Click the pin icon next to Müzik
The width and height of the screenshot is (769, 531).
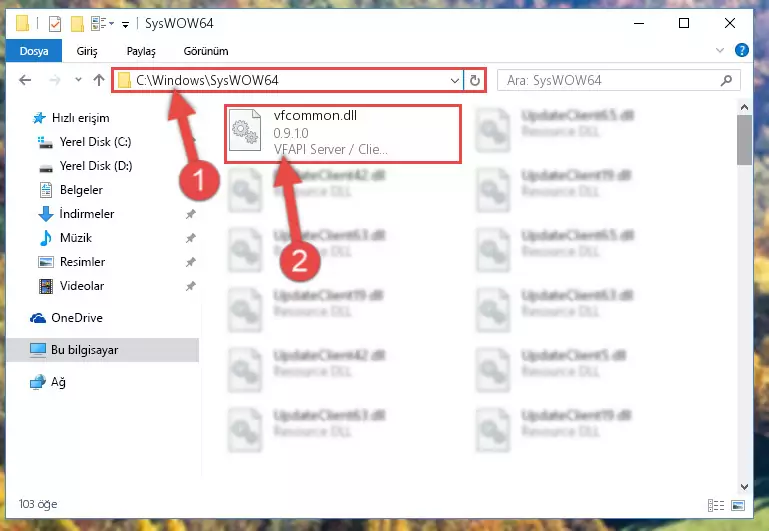click(190, 238)
